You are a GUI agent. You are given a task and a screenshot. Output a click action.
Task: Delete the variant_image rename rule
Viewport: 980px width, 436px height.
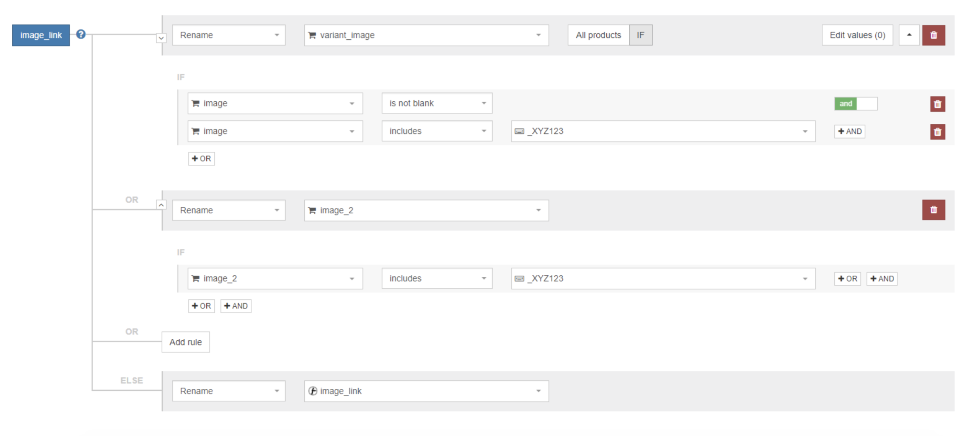[933, 35]
